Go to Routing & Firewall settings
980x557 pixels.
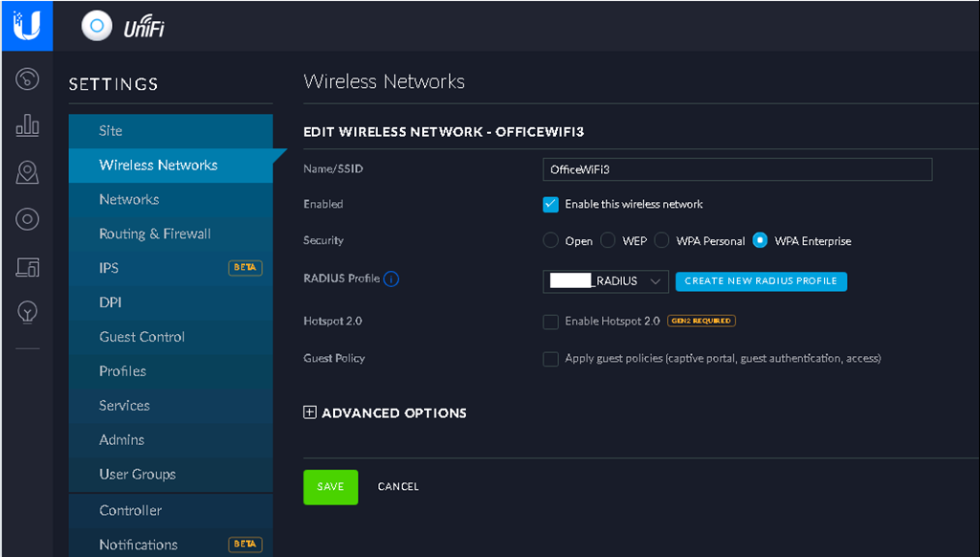[155, 234]
